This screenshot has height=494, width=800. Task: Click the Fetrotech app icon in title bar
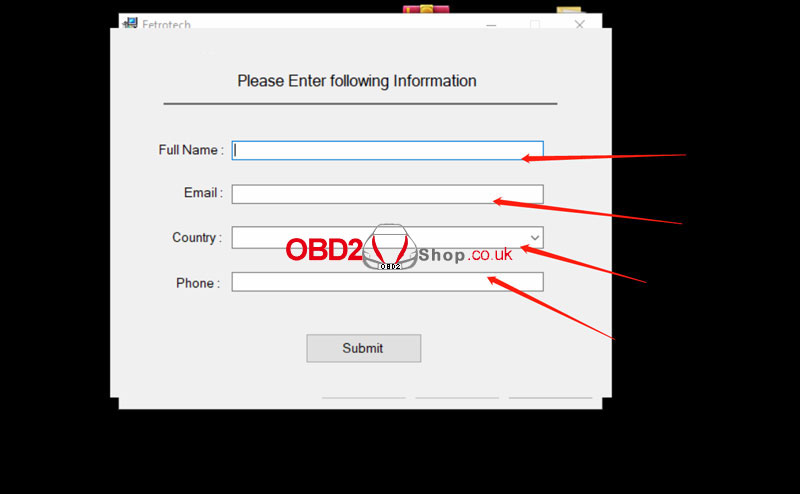[x=131, y=23]
